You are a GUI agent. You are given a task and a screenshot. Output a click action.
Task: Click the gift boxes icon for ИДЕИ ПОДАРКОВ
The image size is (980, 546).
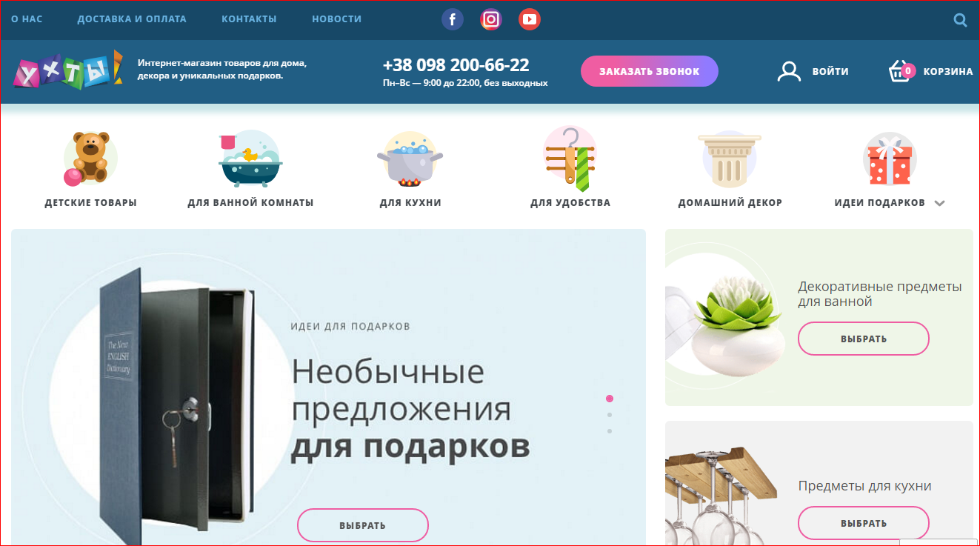888,158
